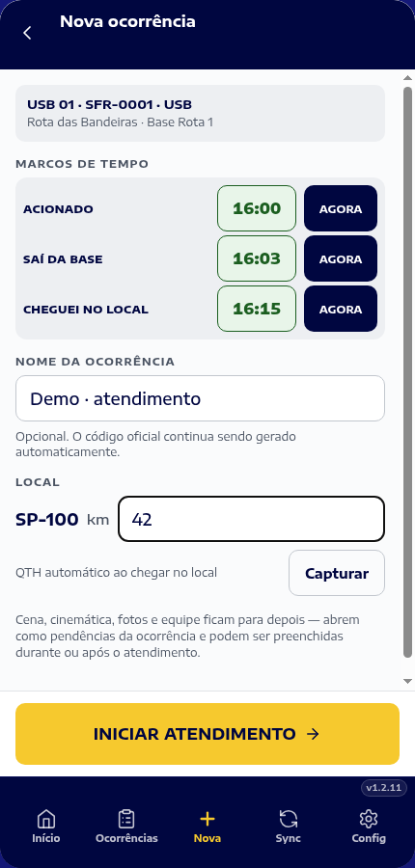Capture QTH with the Capturar button

(337, 573)
